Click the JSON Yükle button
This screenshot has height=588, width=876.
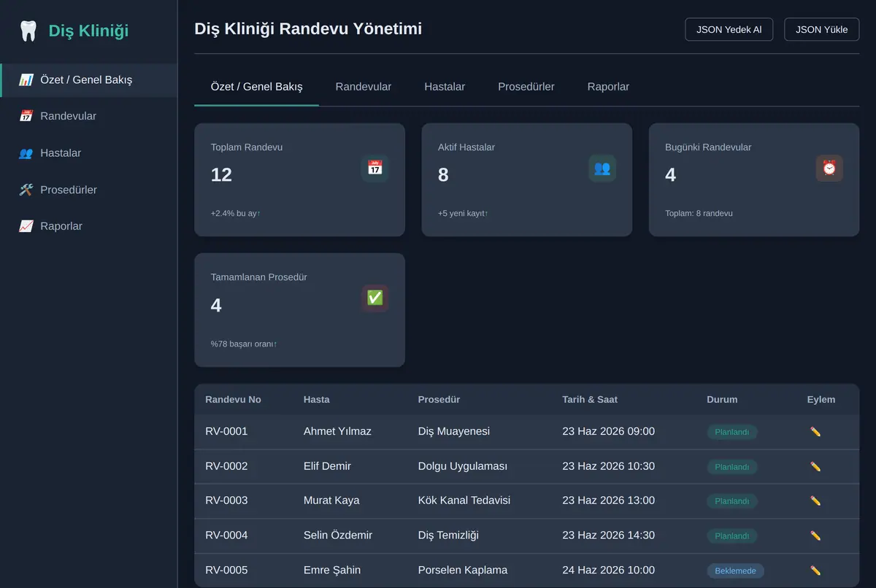tap(822, 29)
